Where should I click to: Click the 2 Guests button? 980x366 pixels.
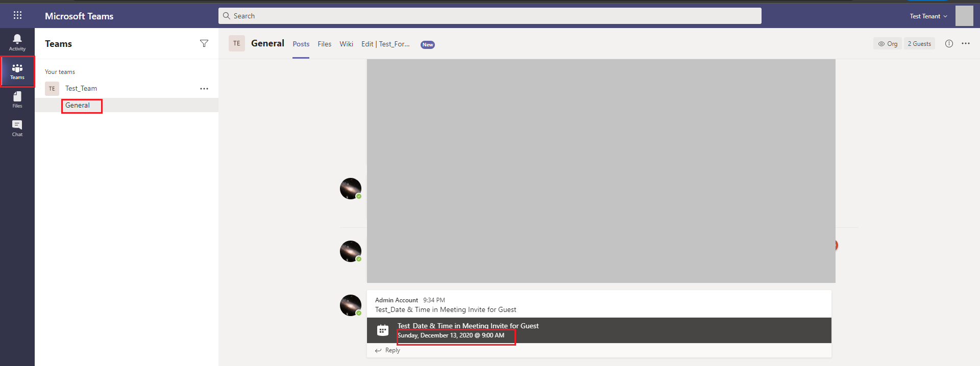(919, 44)
